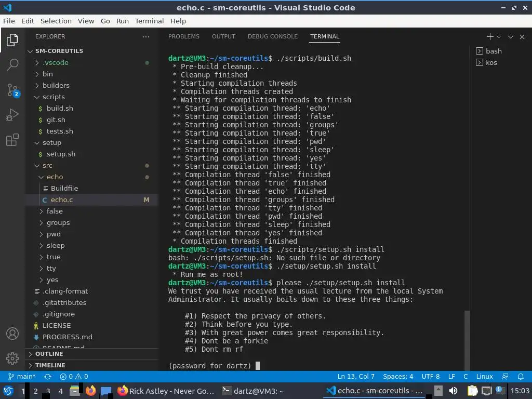Select the TERMINAL tab

coord(325,37)
